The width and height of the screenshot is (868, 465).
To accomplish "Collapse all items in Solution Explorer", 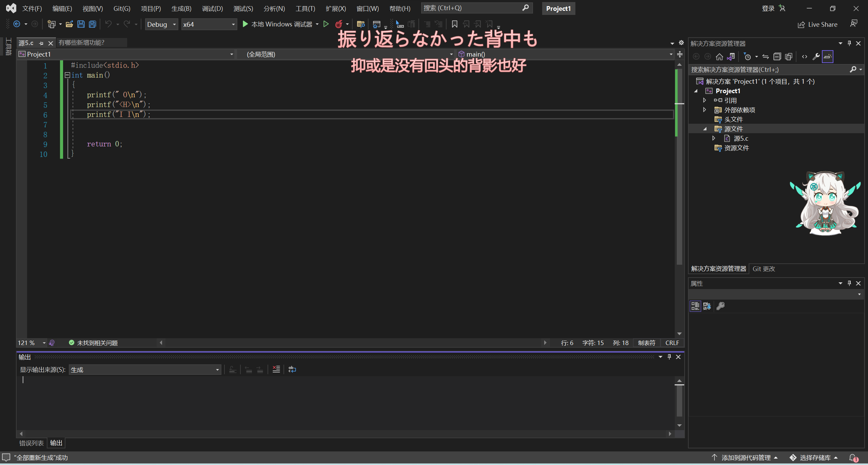I will (x=777, y=57).
